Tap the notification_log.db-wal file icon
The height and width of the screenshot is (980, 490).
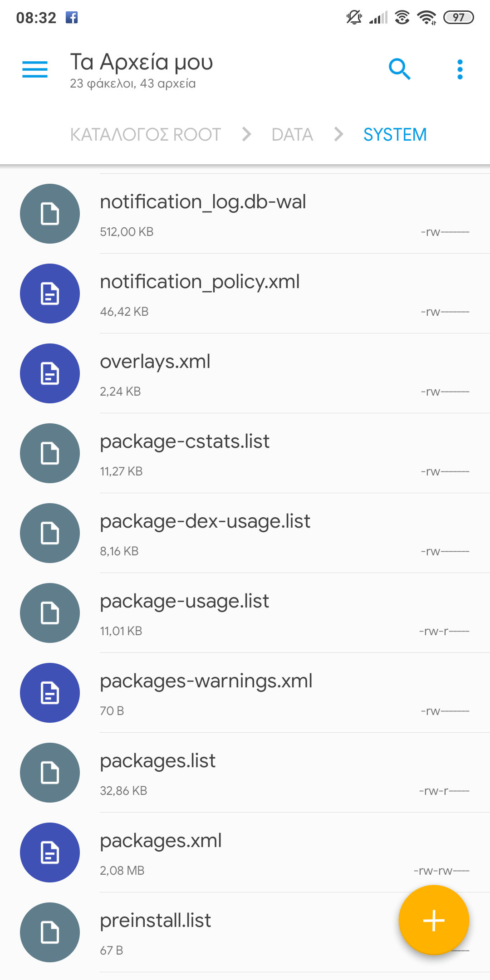pos(50,214)
